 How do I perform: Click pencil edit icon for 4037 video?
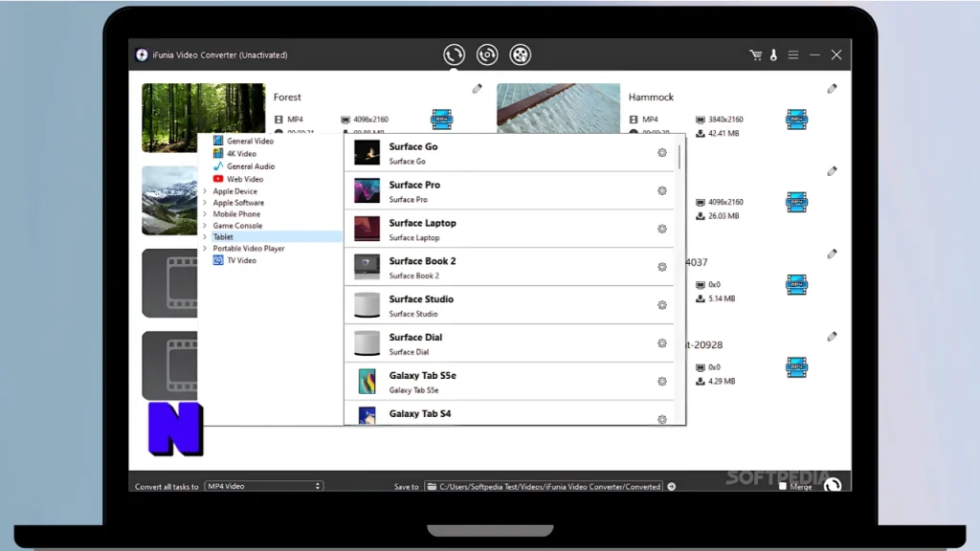(x=832, y=254)
